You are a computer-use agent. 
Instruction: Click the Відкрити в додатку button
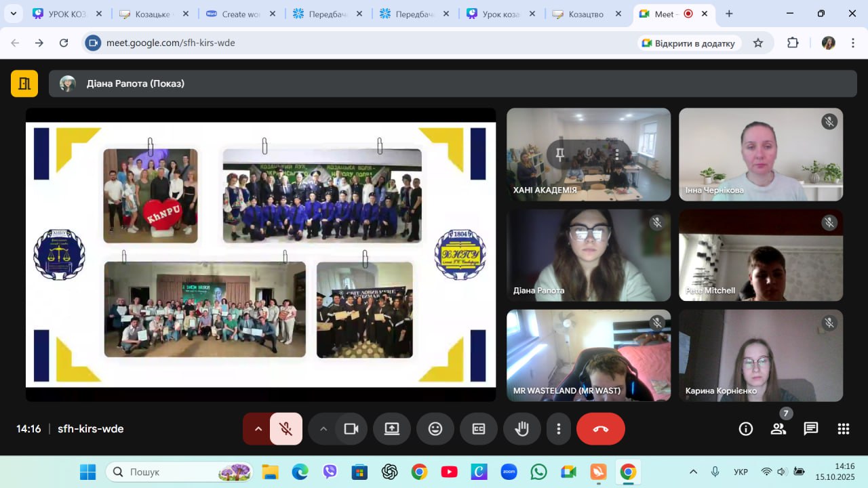[x=688, y=43]
